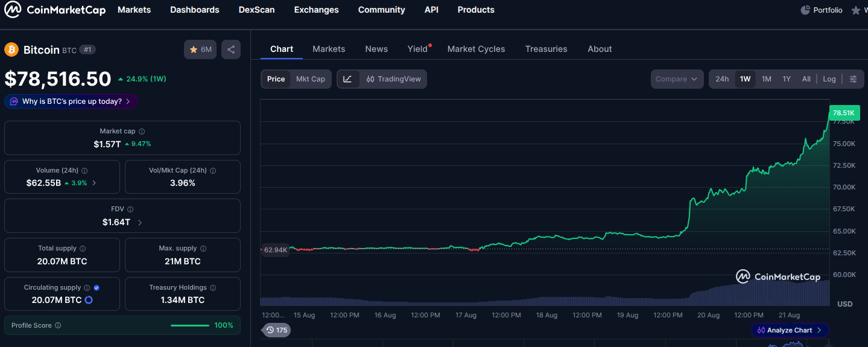This screenshot has height=347, width=868.
Task: Click the Max. supply info icon
Action: click(x=203, y=249)
